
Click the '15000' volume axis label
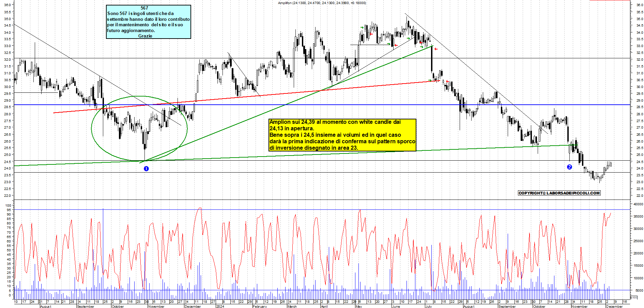(638, 265)
